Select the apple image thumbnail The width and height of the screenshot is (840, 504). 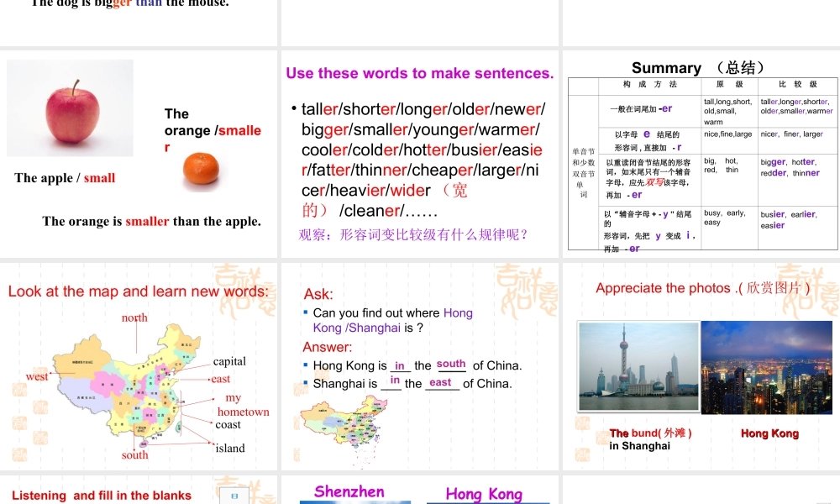tap(70, 108)
